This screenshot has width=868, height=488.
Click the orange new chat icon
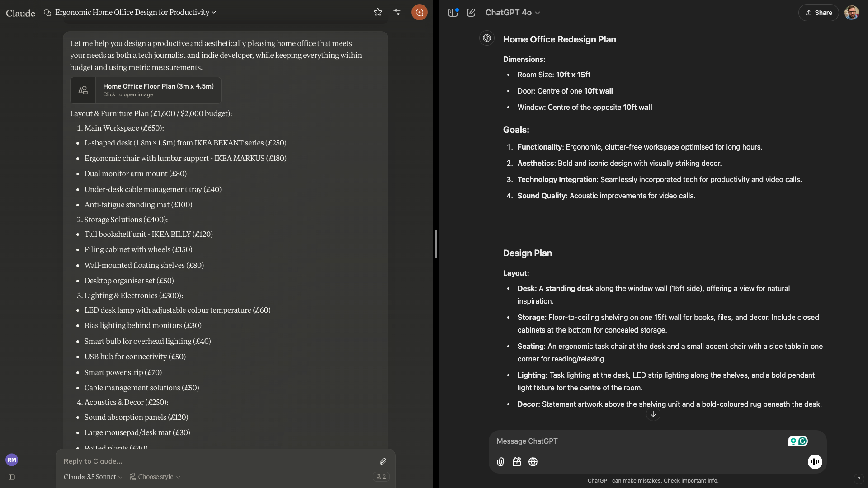pos(419,12)
